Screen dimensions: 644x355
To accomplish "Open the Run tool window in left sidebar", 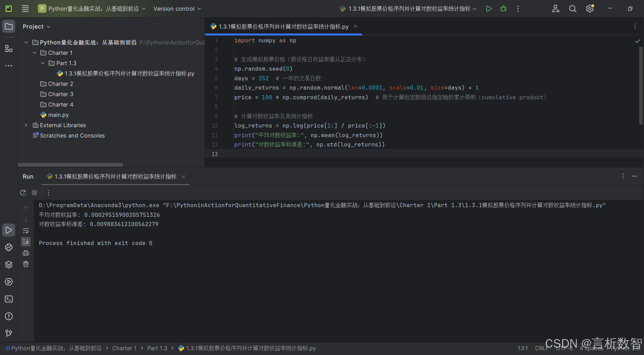I will [x=9, y=230].
